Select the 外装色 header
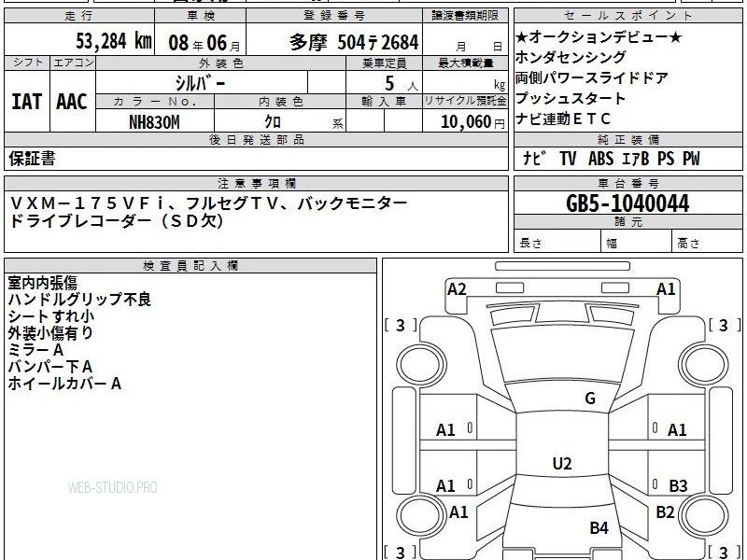The height and width of the screenshot is (560, 747). click(x=220, y=63)
